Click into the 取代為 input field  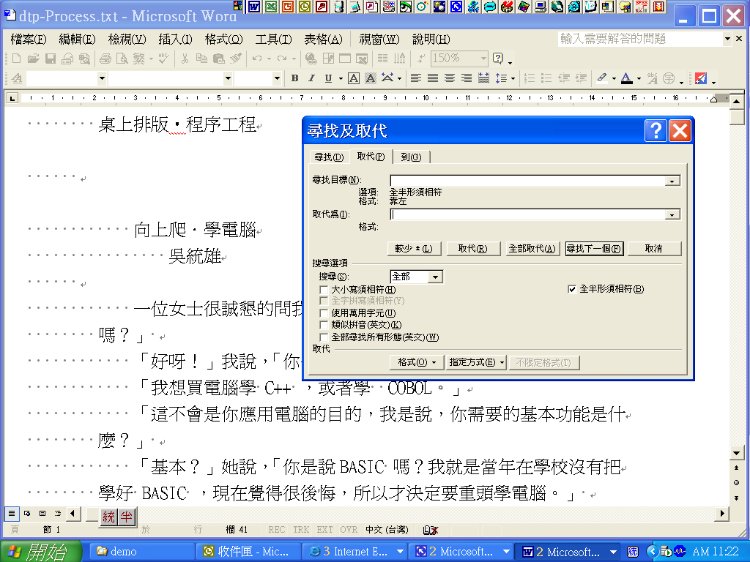527,214
